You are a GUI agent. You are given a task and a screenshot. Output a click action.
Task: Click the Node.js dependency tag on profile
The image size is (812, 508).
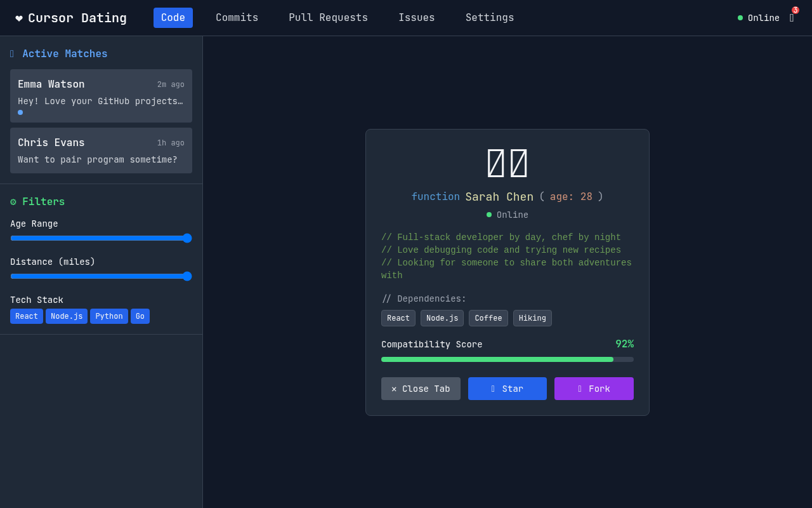click(x=442, y=318)
